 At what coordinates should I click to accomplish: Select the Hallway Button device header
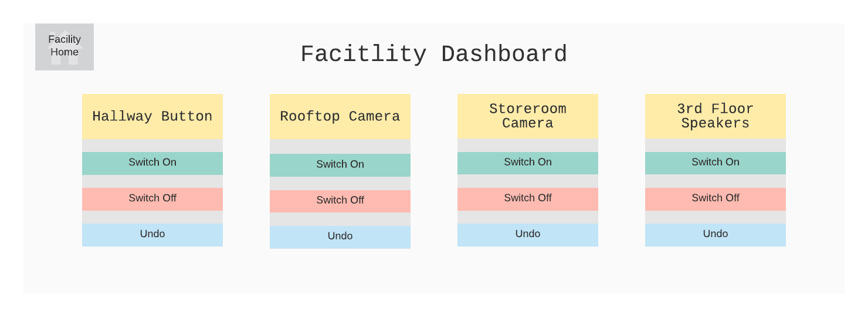(x=152, y=116)
